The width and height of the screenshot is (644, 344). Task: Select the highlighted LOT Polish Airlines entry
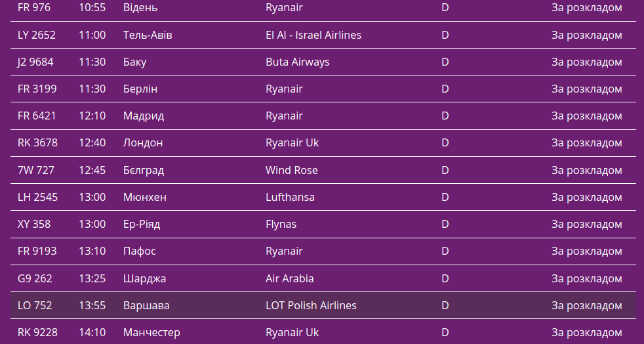pyautogui.click(x=311, y=305)
